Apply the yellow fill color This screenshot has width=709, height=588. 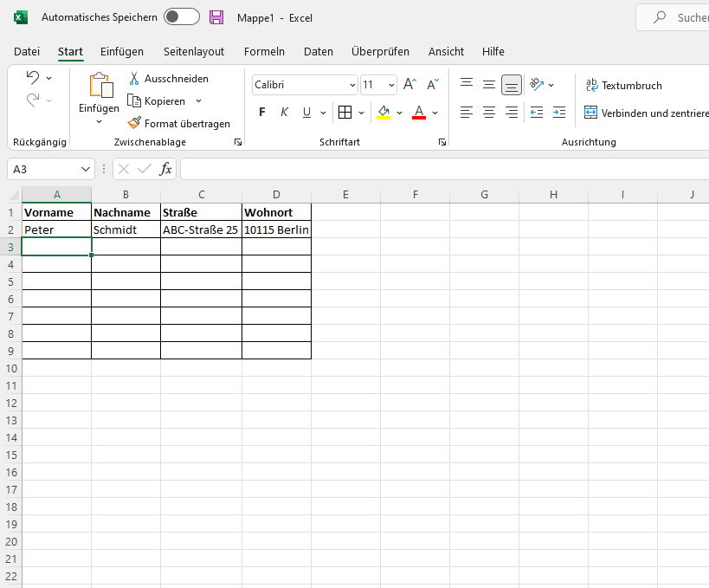384,113
